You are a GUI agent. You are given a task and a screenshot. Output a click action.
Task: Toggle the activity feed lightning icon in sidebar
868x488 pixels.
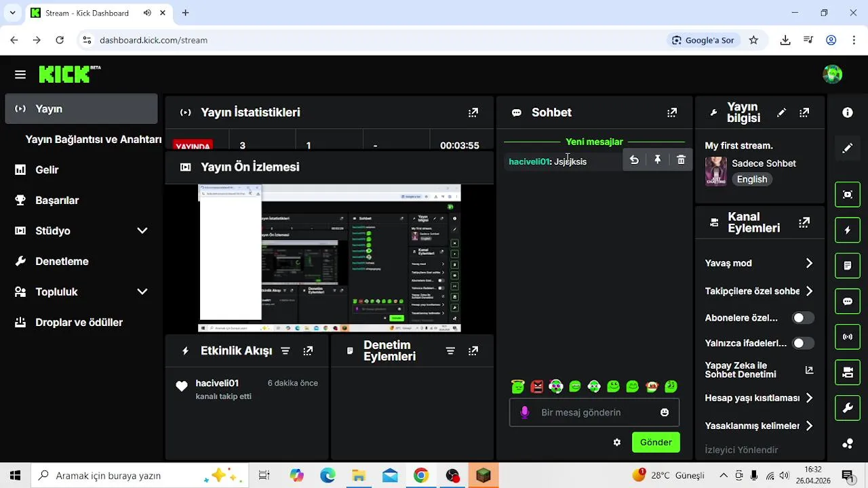848,230
